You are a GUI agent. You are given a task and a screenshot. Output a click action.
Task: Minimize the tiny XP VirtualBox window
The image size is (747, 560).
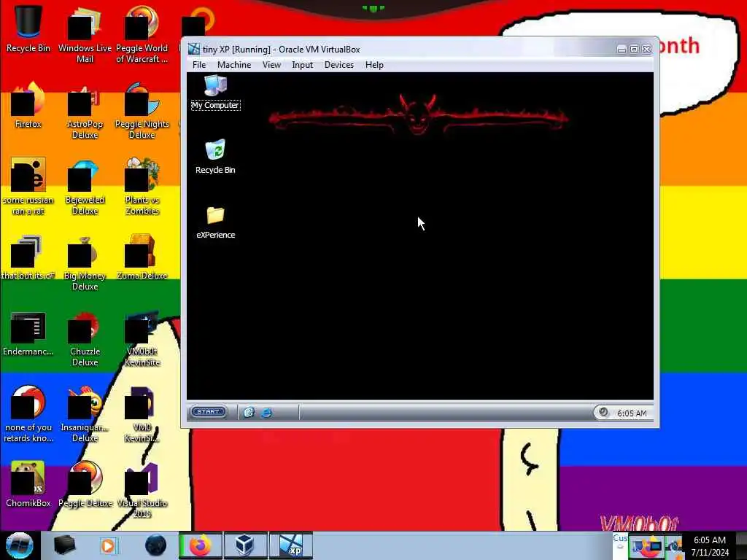coord(622,49)
